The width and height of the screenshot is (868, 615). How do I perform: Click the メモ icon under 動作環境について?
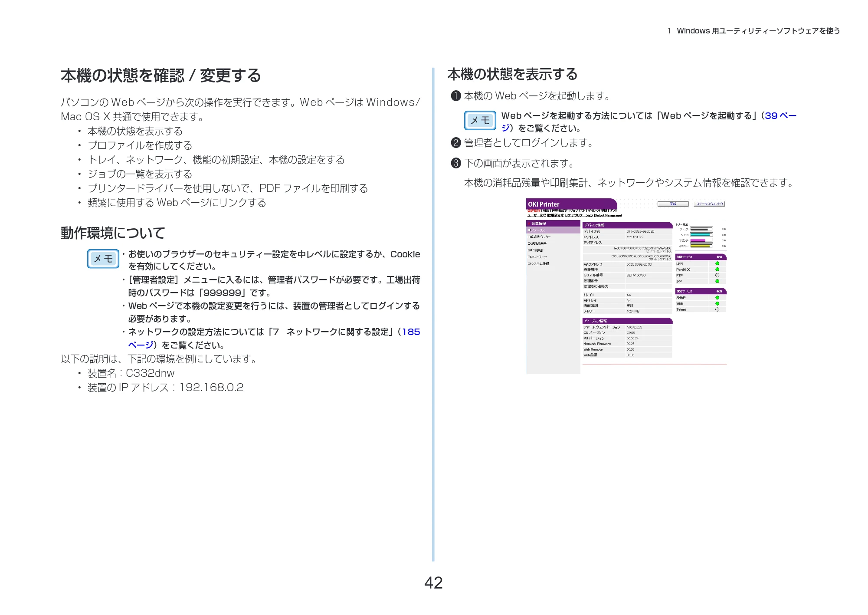click(103, 259)
